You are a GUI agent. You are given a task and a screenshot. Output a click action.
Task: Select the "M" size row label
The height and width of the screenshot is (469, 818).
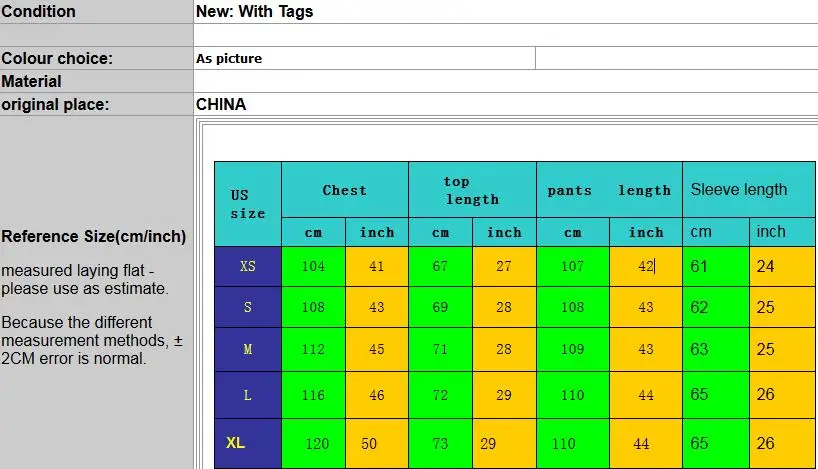(x=248, y=349)
